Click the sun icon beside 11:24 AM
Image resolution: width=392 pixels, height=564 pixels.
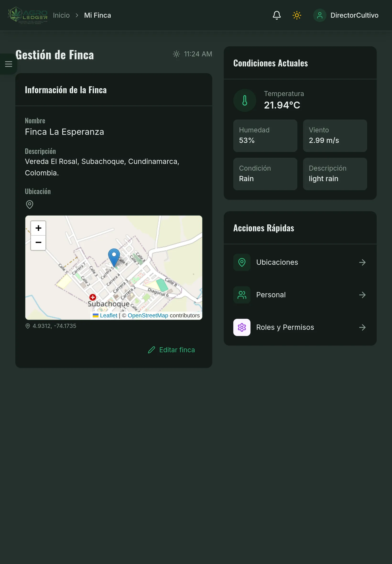tap(176, 54)
